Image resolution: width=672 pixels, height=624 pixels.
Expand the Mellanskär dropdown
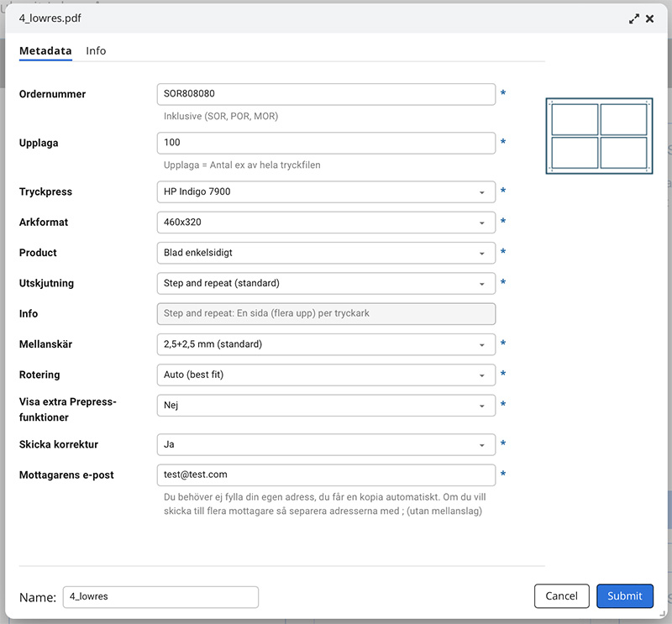pos(326,344)
